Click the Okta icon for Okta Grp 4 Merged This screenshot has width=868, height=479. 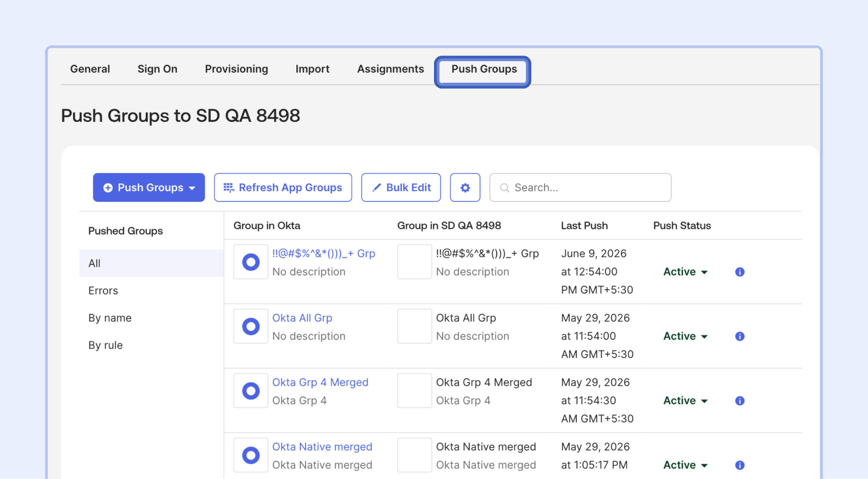[x=251, y=391]
